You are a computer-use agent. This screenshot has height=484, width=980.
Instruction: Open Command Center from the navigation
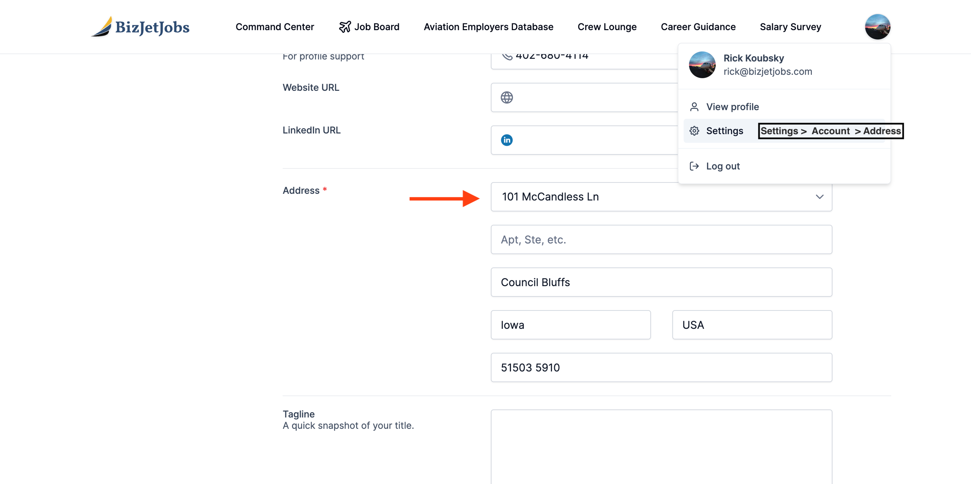(x=275, y=27)
